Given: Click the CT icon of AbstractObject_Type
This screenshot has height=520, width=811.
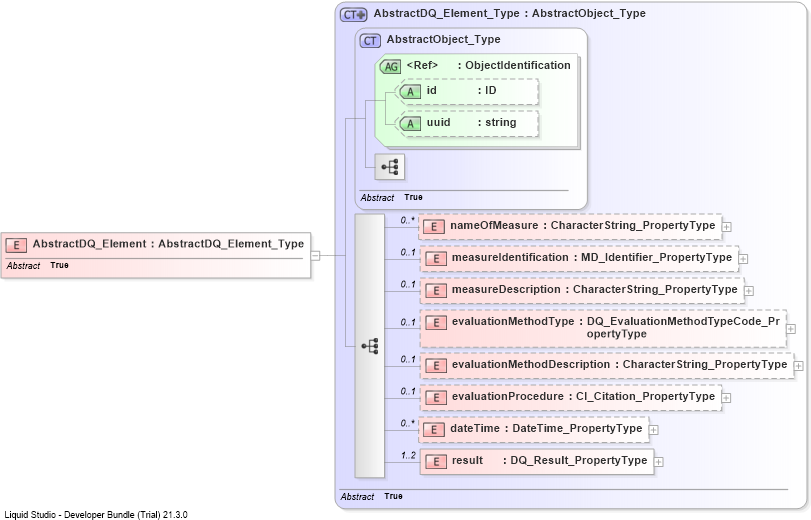Looking at the screenshot, I should 370,40.
